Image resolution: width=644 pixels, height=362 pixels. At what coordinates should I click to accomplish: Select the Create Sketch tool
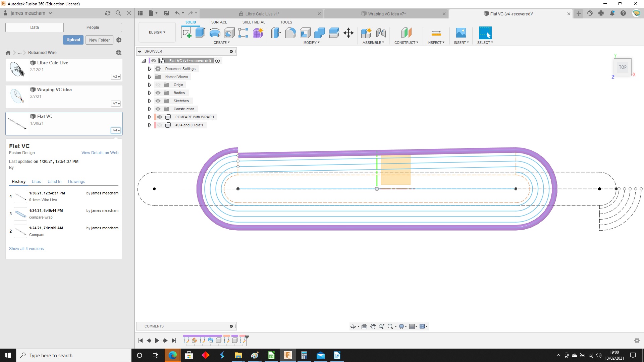[186, 33]
